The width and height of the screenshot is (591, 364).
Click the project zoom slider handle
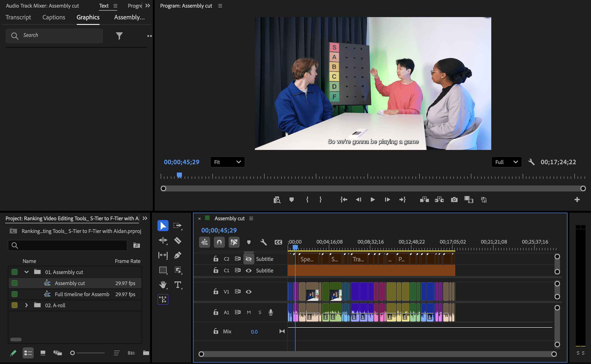coord(72,353)
